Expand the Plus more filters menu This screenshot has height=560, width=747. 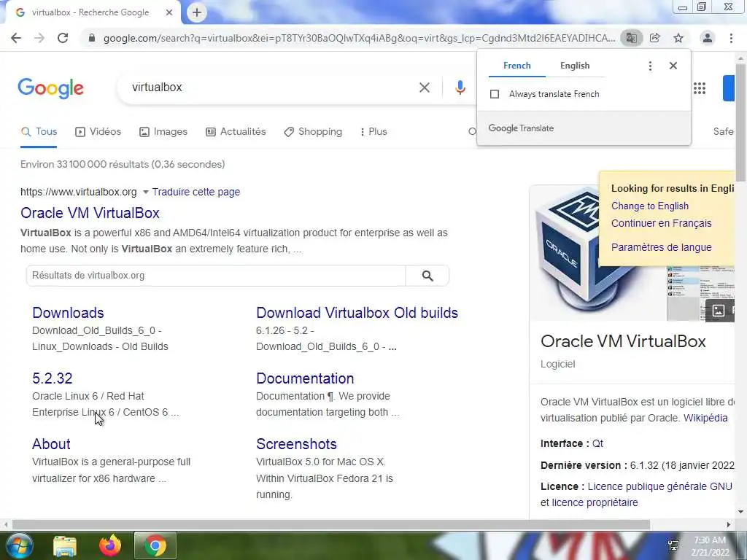pos(373,132)
